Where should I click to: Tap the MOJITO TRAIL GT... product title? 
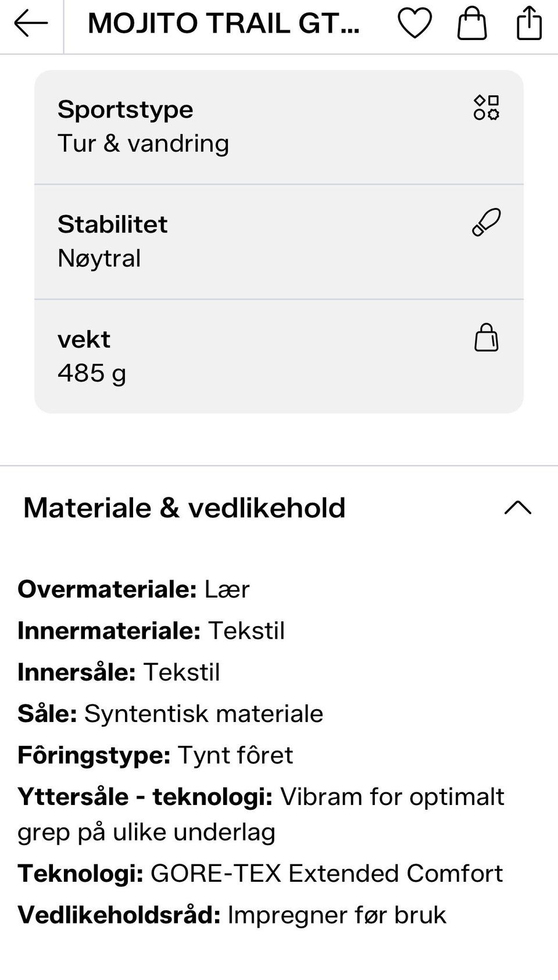click(224, 24)
